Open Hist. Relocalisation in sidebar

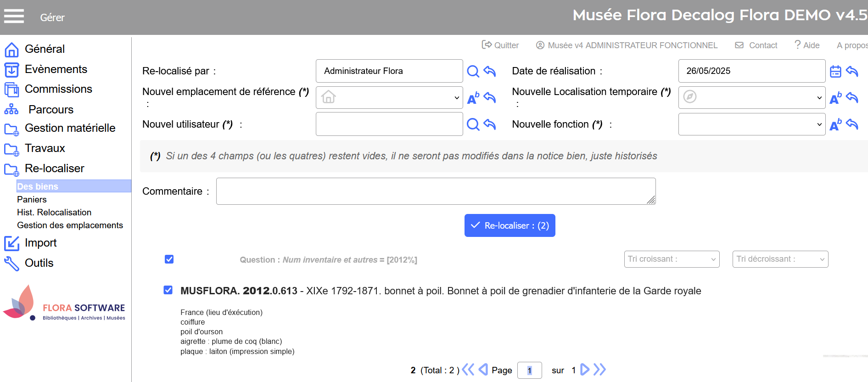54,212
